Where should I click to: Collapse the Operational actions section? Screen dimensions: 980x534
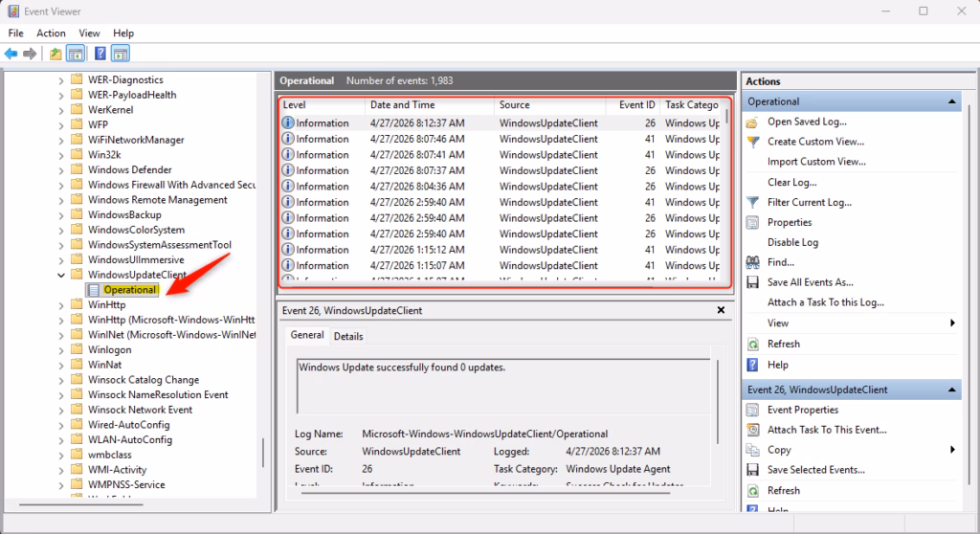coord(952,102)
